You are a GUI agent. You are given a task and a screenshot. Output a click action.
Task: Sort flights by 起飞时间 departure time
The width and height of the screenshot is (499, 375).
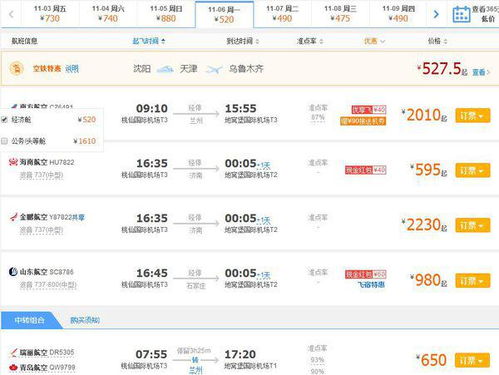click(x=149, y=41)
